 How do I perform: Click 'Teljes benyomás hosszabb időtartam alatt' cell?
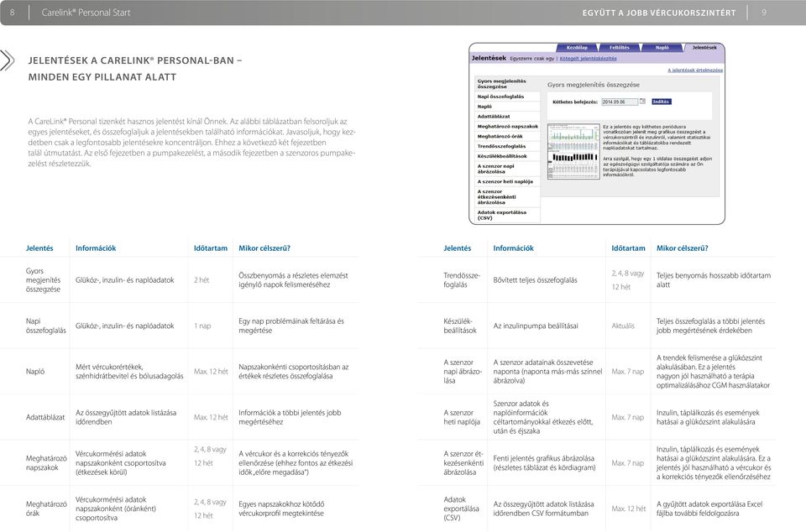(714, 280)
